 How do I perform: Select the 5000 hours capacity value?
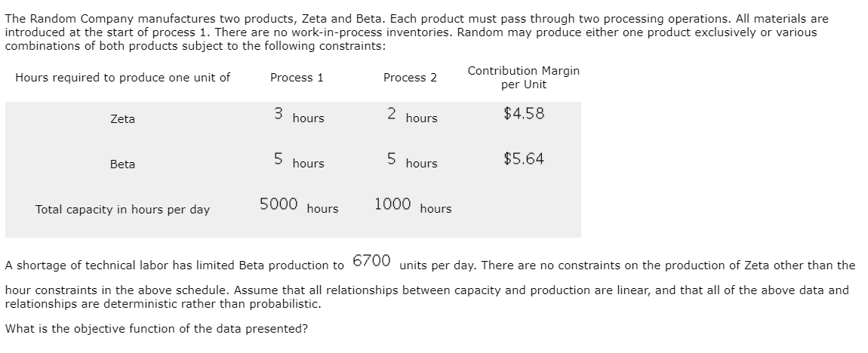(x=299, y=205)
